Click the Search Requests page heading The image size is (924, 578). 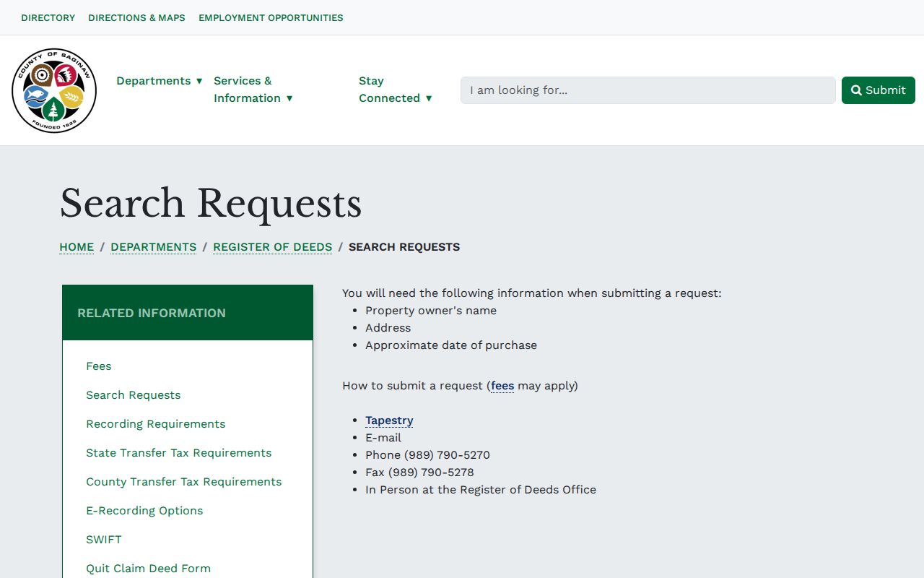(x=211, y=203)
